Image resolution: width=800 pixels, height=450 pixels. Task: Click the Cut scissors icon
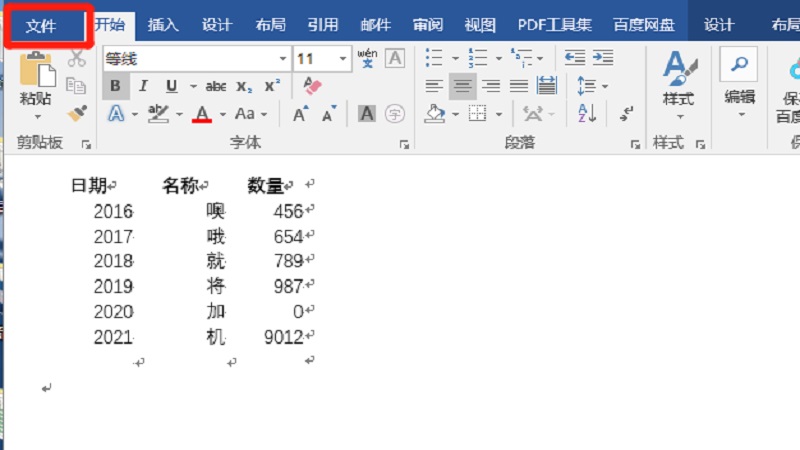pos(77,60)
